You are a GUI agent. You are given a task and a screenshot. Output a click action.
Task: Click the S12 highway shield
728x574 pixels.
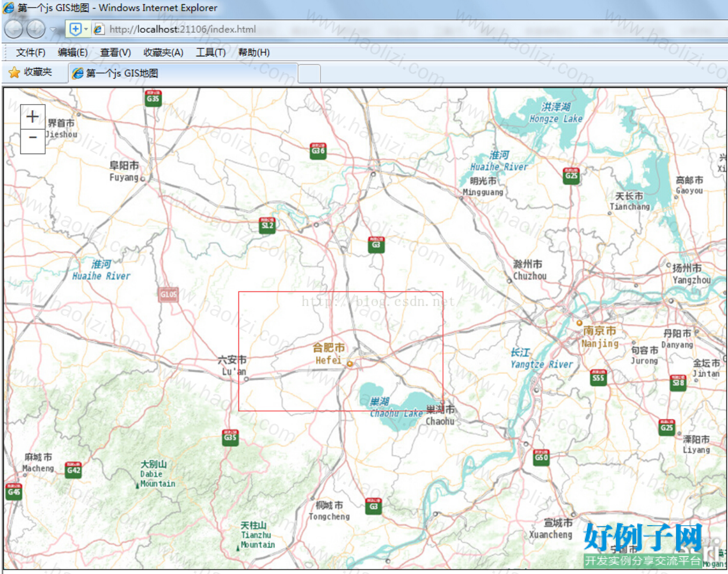(267, 225)
